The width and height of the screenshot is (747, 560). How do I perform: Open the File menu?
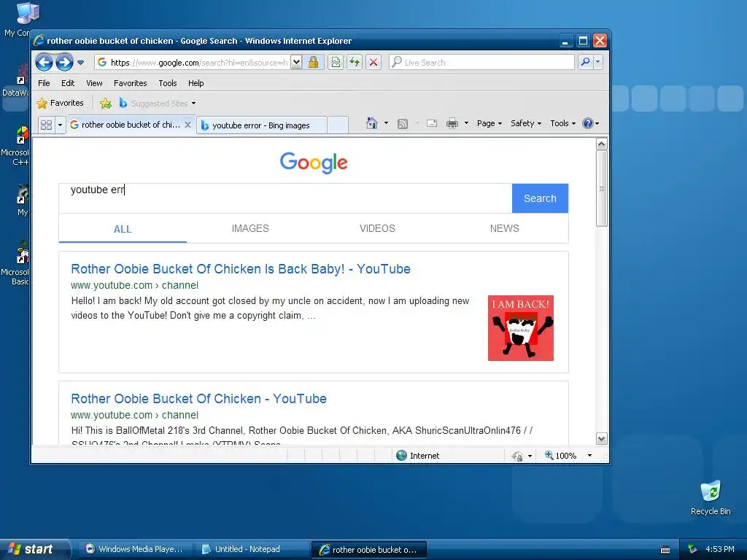click(44, 83)
